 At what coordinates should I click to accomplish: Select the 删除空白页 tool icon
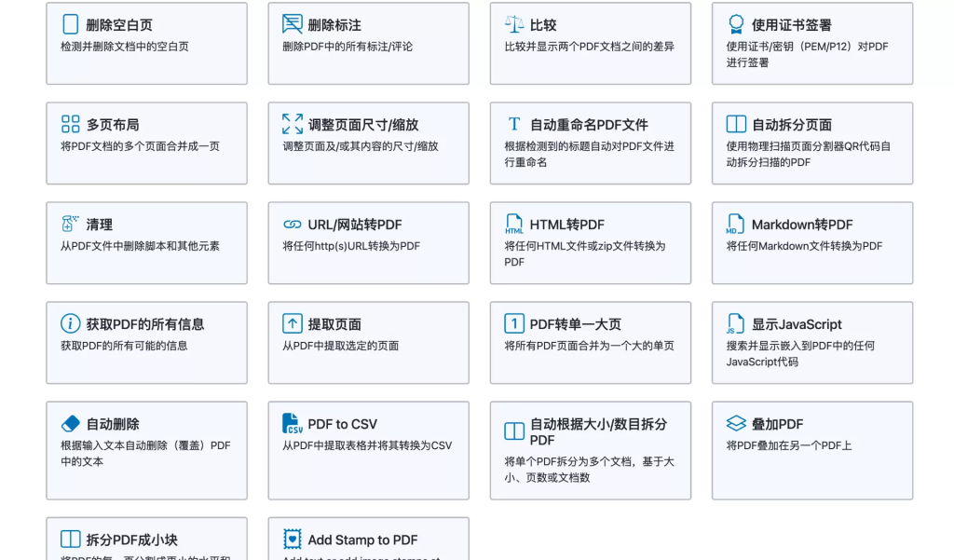click(x=72, y=22)
